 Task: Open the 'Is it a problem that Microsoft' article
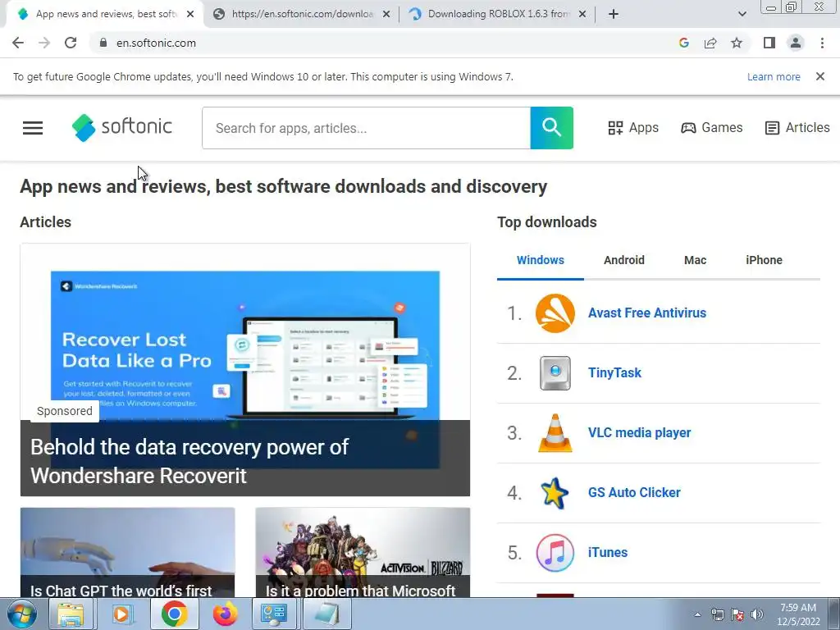pyautogui.click(x=363, y=552)
